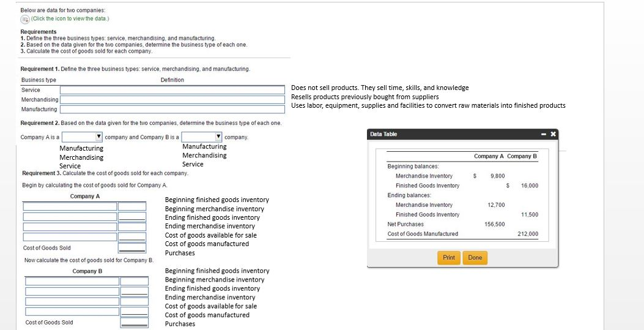Viewport: 644px width, 330px height.
Task: Click the 9,800 Merchandise Inventory value
Action: point(497,176)
